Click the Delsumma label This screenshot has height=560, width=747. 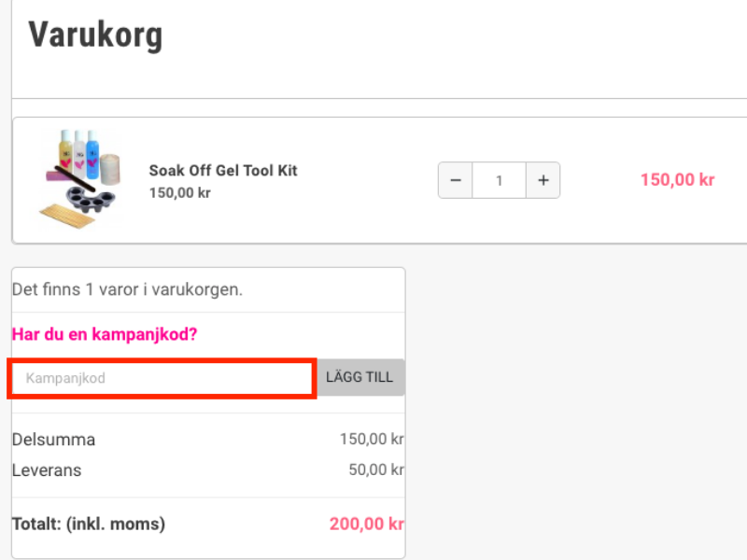coord(53,440)
